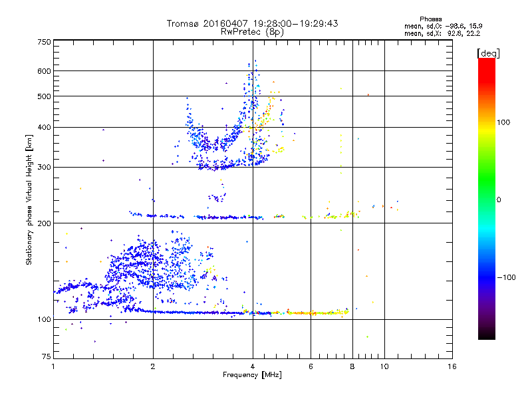Click the x-axis '8' tick label
This screenshot has height=399, width=532.
352,366
